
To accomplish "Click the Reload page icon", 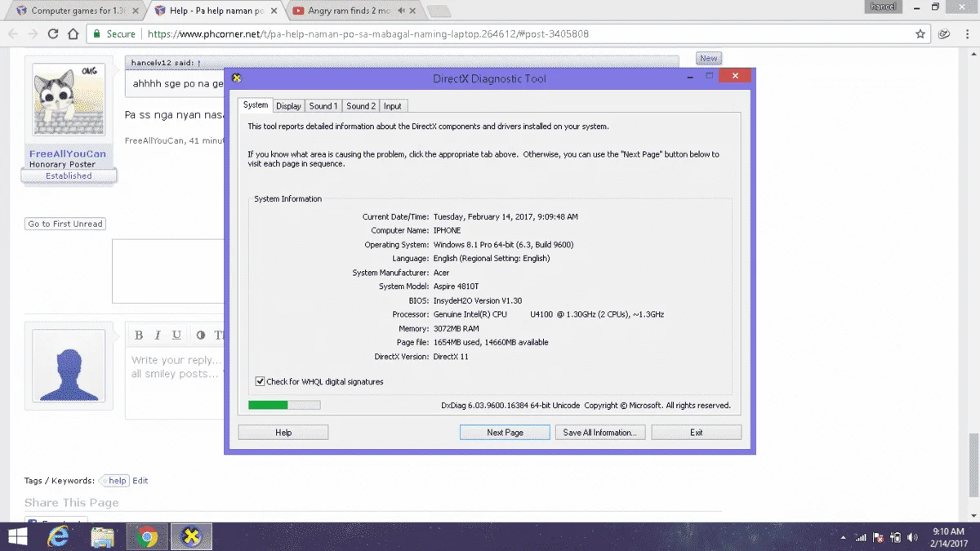I will [x=53, y=34].
